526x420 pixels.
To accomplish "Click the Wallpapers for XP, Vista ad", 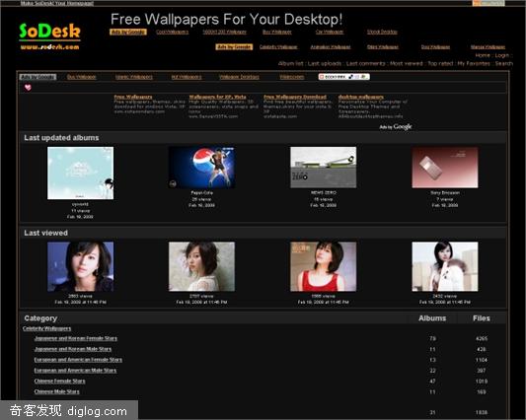I will pos(217,97).
